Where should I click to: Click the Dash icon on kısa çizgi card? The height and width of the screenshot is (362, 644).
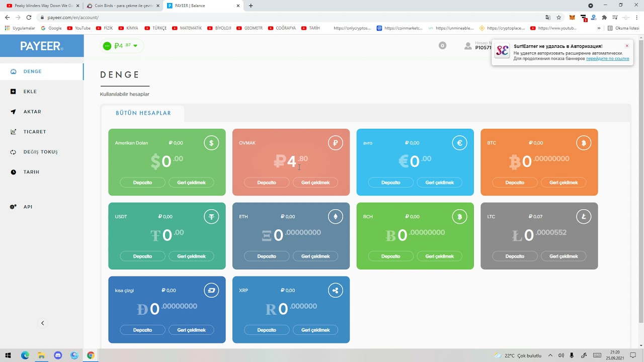(211, 290)
